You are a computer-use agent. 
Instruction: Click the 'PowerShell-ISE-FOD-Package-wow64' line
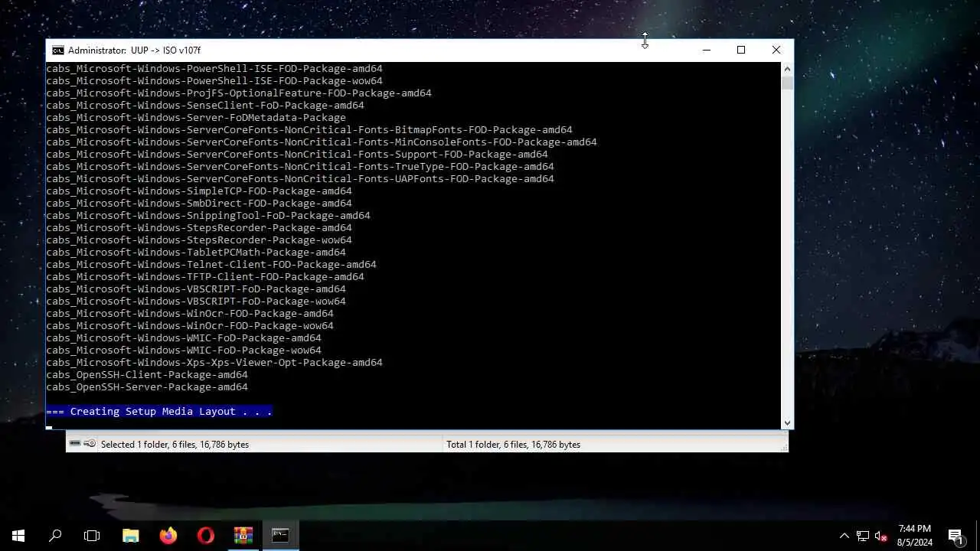[x=214, y=81]
